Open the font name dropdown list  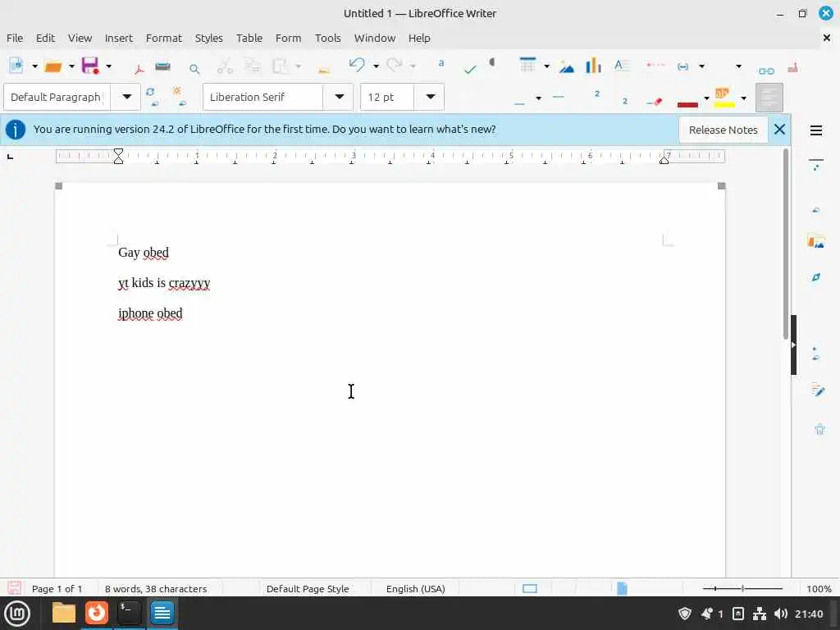(x=339, y=97)
